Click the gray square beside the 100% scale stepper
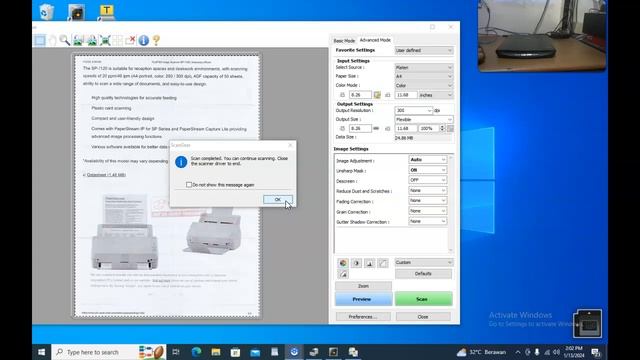Image resolution: width=640 pixels, height=360 pixels. 450,129
